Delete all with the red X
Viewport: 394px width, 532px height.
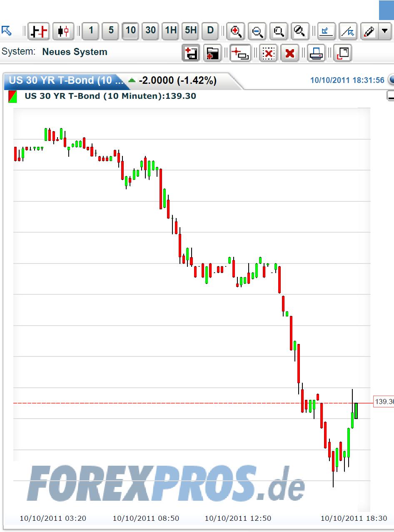tap(290, 53)
